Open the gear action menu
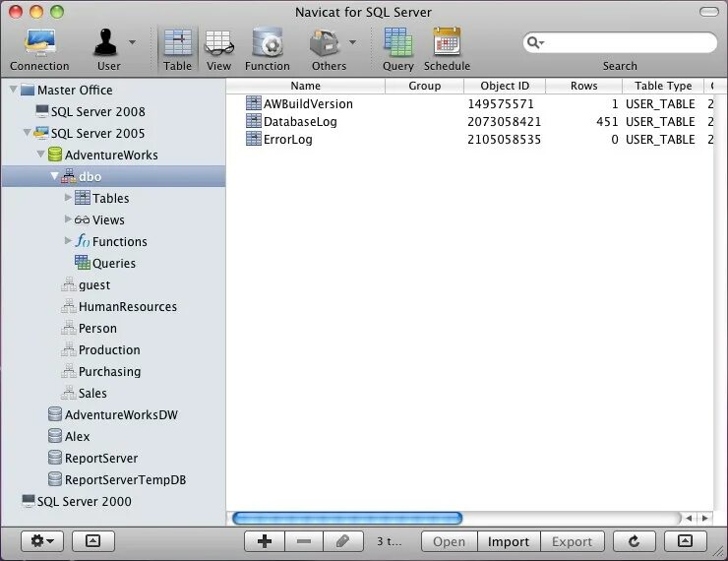 pyautogui.click(x=42, y=541)
